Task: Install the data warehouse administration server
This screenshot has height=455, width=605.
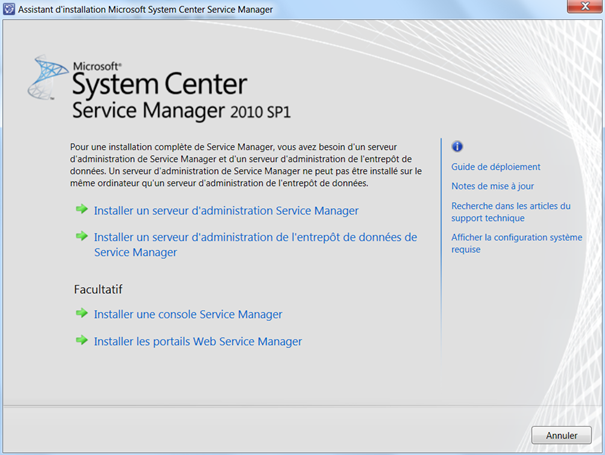Action: [255, 244]
